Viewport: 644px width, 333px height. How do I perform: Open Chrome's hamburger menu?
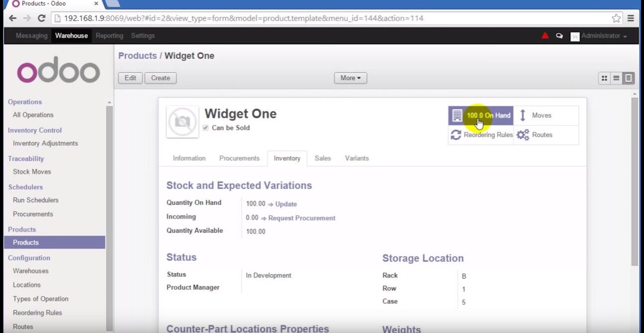pyautogui.click(x=631, y=18)
